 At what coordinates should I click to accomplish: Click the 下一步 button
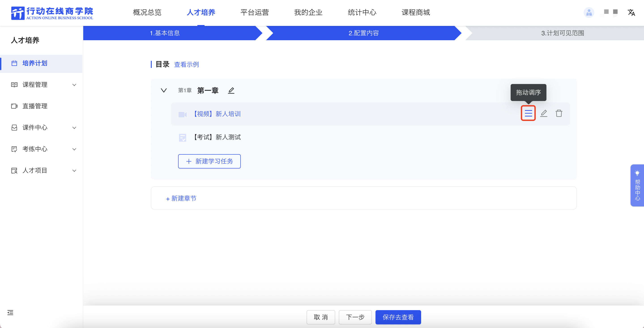tap(355, 317)
